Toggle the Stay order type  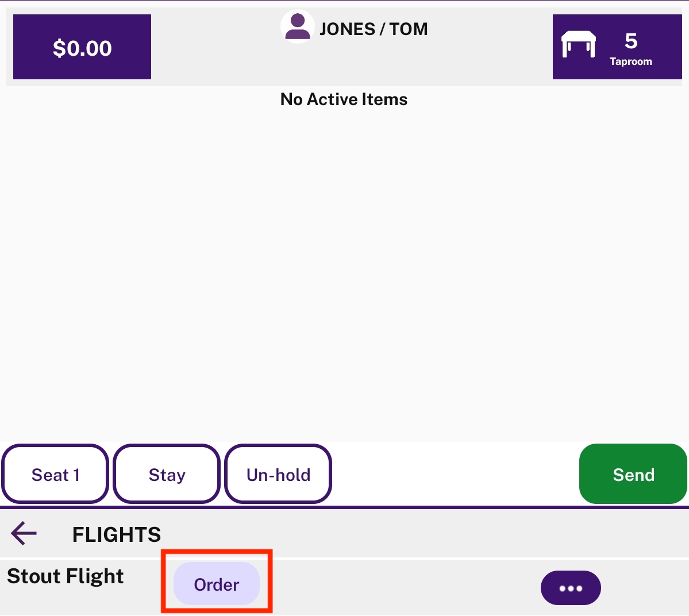pyautogui.click(x=167, y=473)
